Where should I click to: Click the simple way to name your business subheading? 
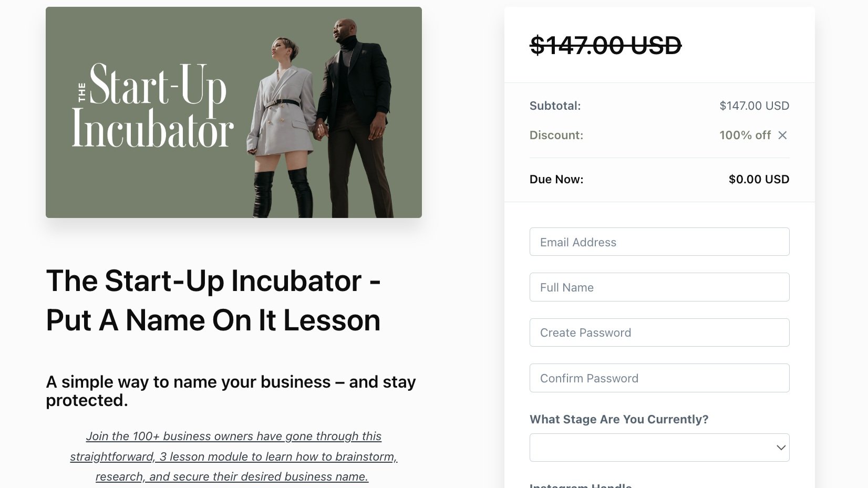231,391
